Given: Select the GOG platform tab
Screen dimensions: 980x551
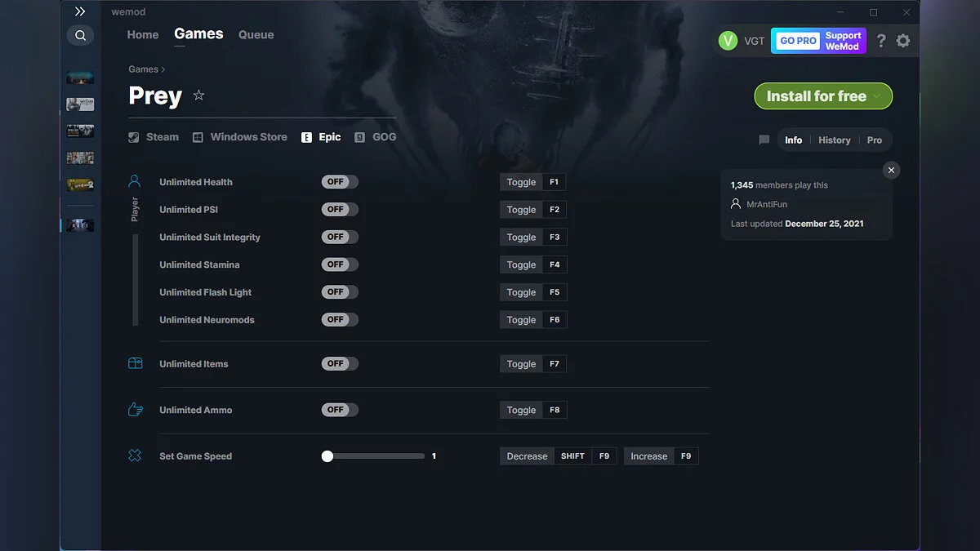Looking at the screenshot, I should point(376,137).
